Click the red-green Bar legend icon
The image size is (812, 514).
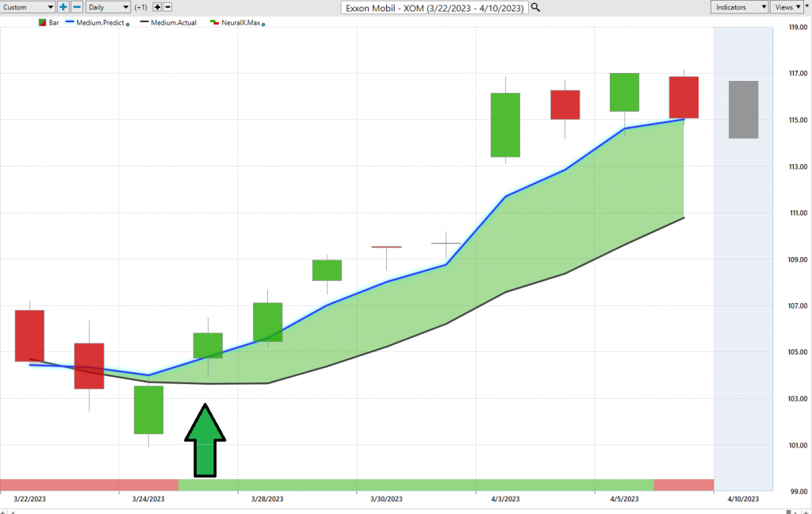point(43,23)
